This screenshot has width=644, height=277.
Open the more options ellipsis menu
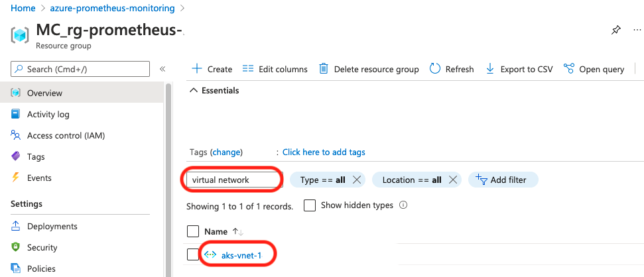637,30
